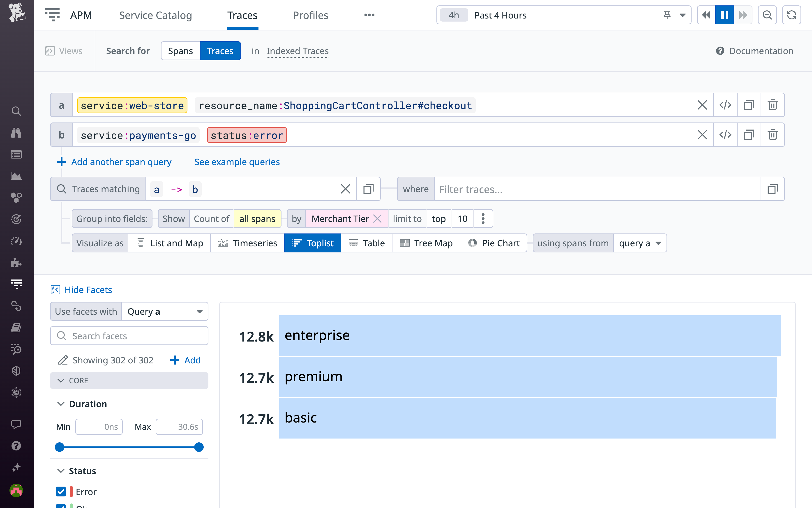Switch to the Service Catalog tab
812x508 pixels.
155,15
